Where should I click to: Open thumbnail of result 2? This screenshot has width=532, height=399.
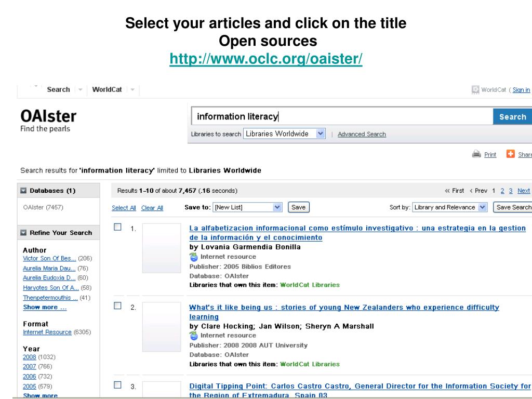(x=162, y=327)
